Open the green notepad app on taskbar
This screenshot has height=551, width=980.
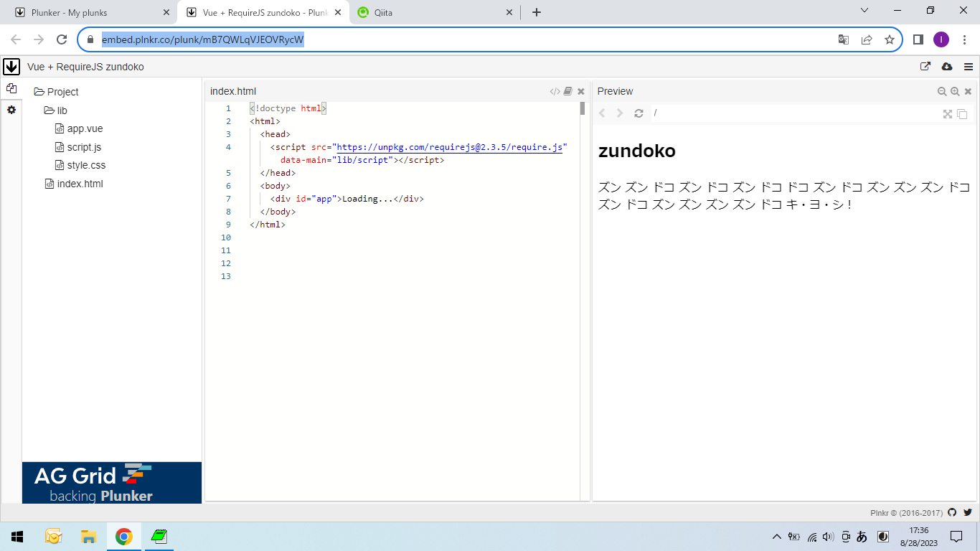tap(159, 537)
